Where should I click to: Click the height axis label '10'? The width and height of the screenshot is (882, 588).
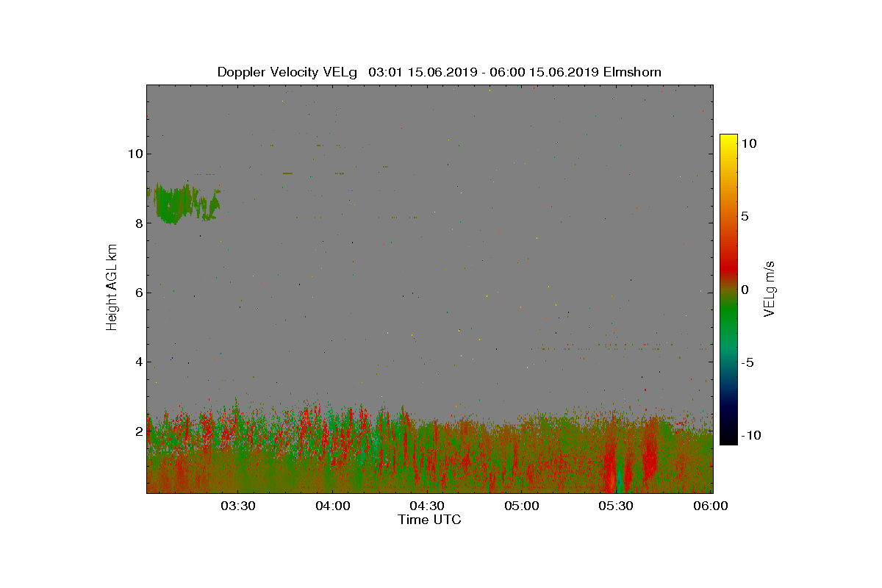pos(135,154)
